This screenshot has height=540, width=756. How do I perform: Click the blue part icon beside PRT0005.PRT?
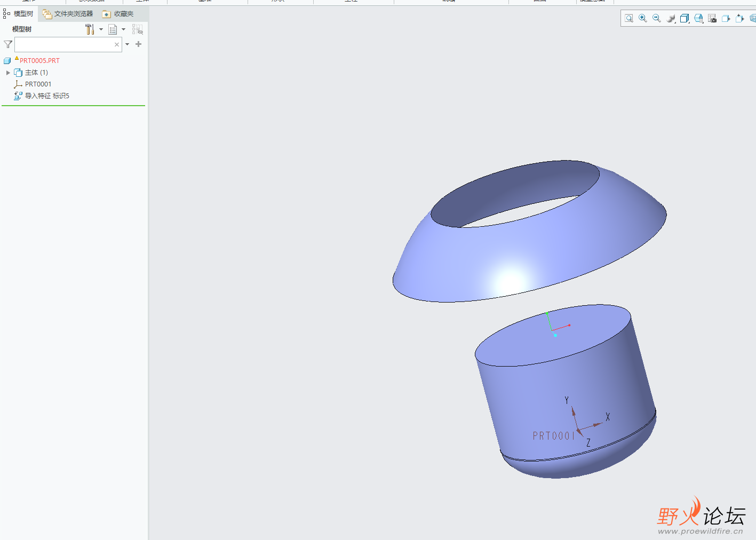pyautogui.click(x=7, y=61)
